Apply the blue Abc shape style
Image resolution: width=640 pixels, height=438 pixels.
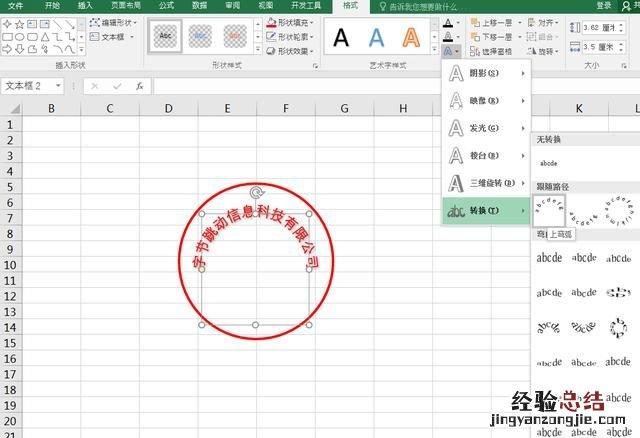pos(200,36)
